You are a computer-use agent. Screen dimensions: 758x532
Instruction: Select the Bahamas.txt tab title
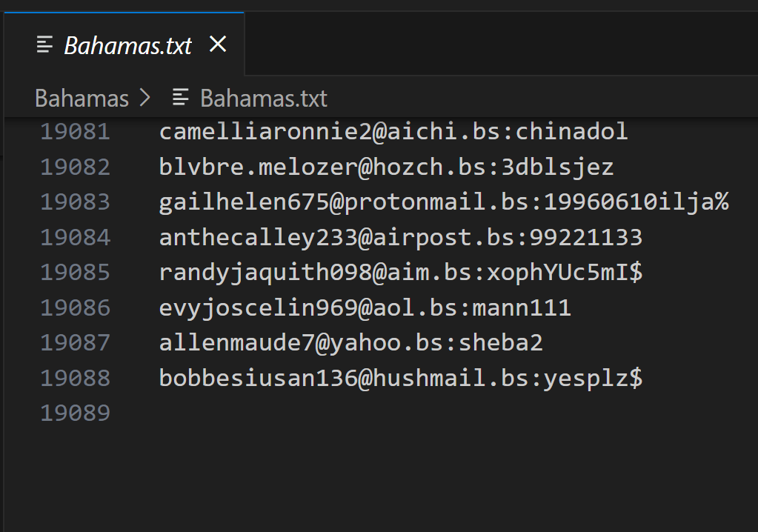click(x=127, y=45)
